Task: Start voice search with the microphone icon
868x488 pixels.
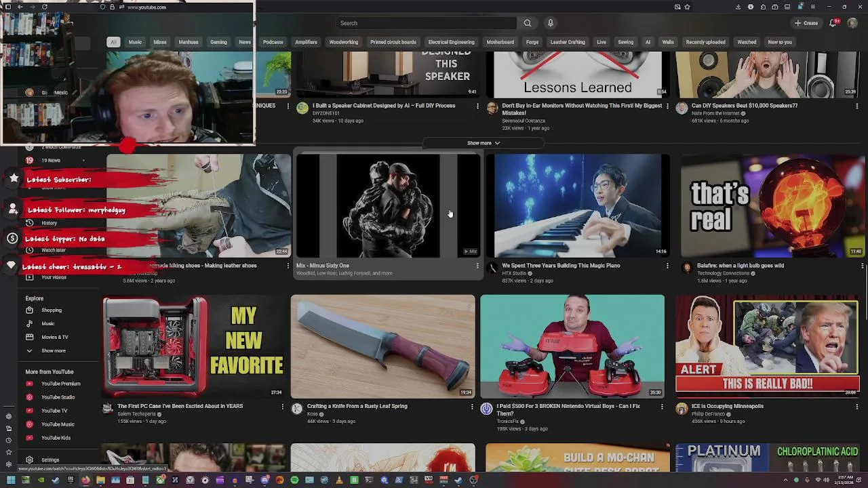Action: (551, 23)
